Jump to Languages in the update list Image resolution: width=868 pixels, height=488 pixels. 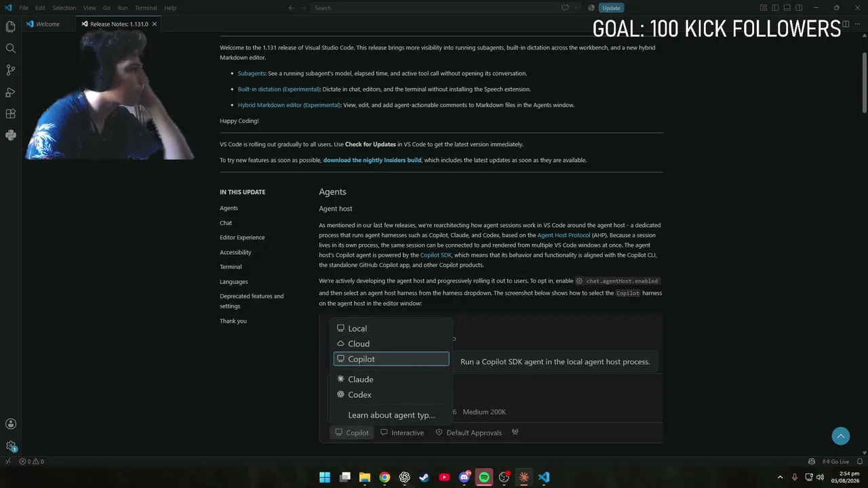coord(234,281)
